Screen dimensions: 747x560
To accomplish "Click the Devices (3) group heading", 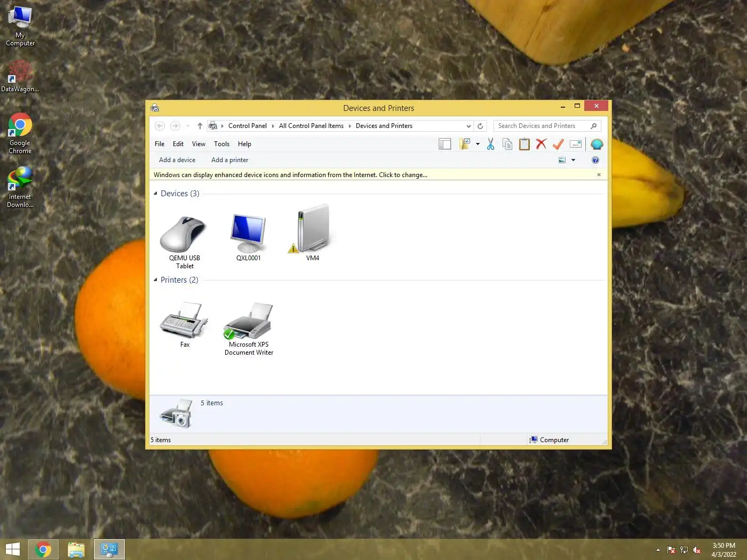I will (180, 194).
